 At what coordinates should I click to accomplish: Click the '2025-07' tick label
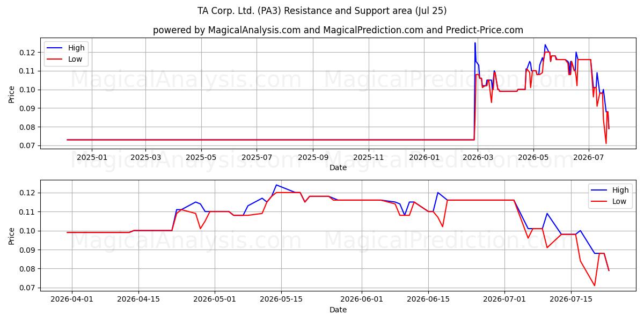tap(257, 157)
